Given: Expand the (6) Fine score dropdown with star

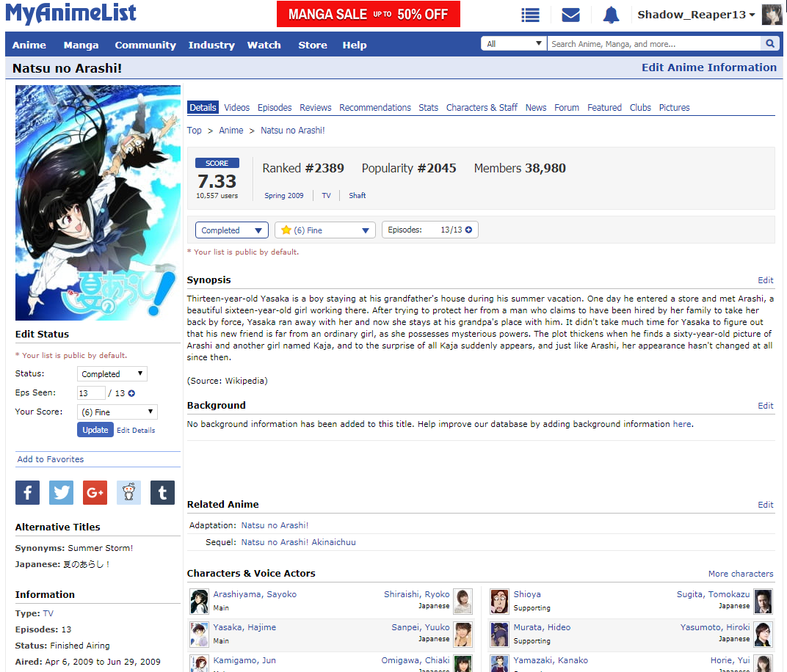Looking at the screenshot, I should coord(324,230).
